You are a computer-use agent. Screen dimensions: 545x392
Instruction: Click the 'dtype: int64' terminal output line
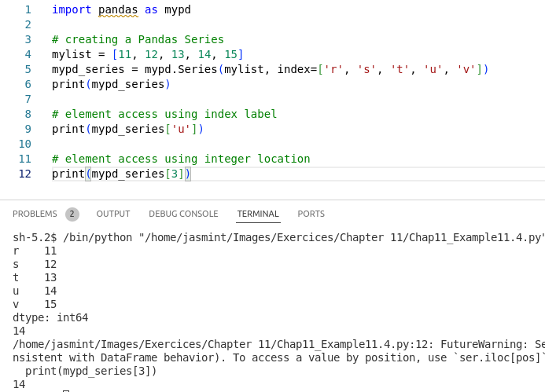point(50,317)
